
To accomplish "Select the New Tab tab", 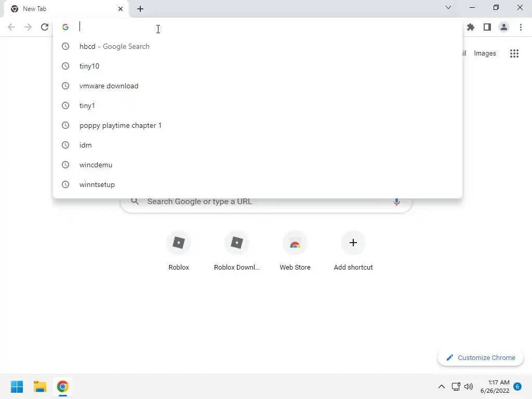I will pos(66,9).
